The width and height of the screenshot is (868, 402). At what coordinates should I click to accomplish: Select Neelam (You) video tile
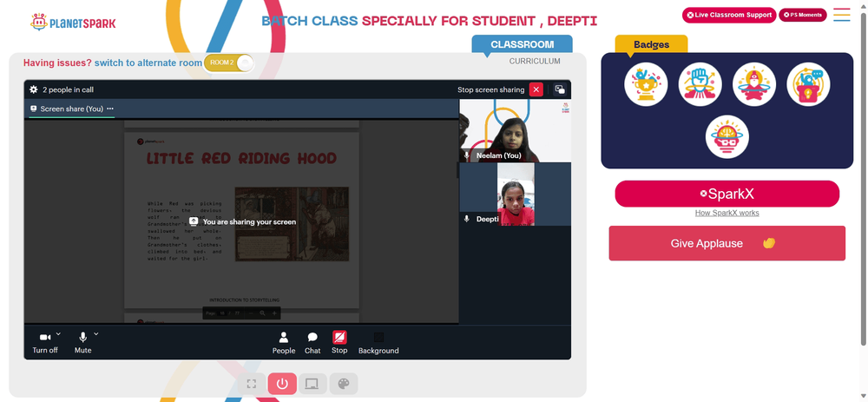(515, 131)
